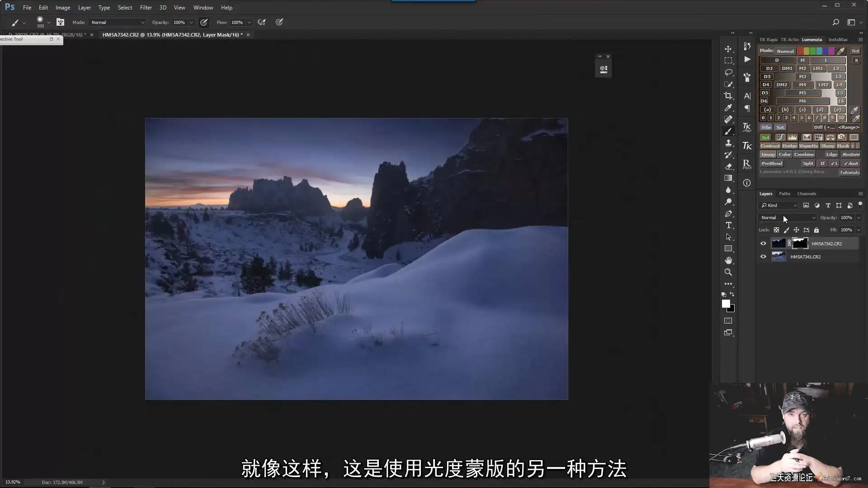The image size is (868, 488).
Task: Open the layer blend mode dropdown
Action: [x=788, y=218]
